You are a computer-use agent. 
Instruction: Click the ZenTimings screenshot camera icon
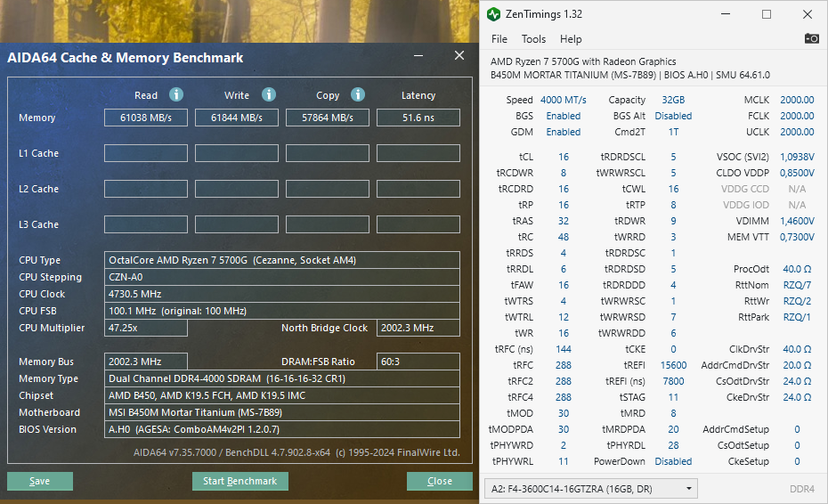click(x=812, y=38)
